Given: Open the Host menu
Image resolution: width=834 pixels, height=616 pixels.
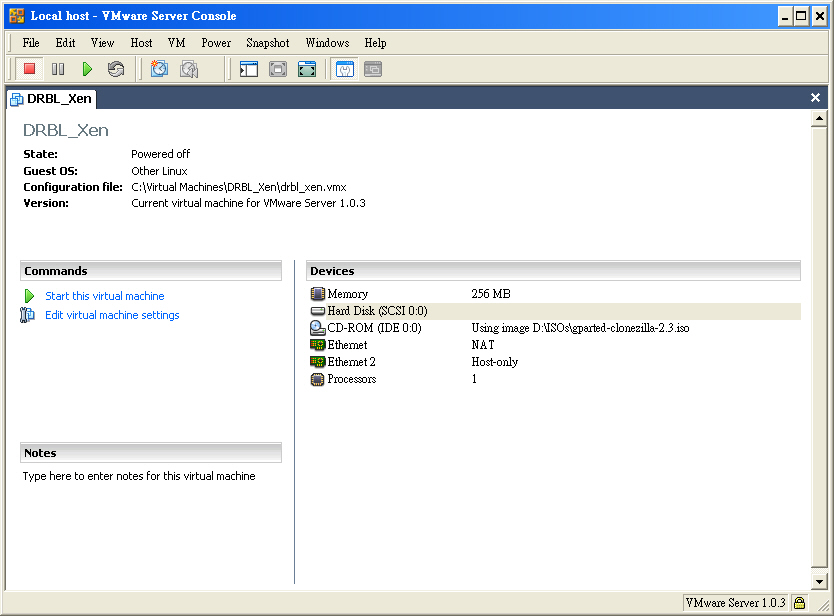Looking at the screenshot, I should coord(141,43).
